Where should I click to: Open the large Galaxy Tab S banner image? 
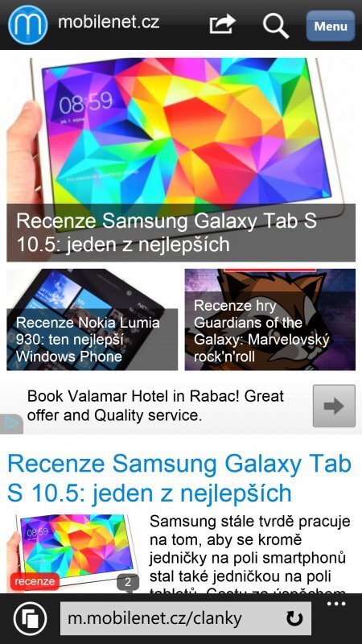click(181, 159)
